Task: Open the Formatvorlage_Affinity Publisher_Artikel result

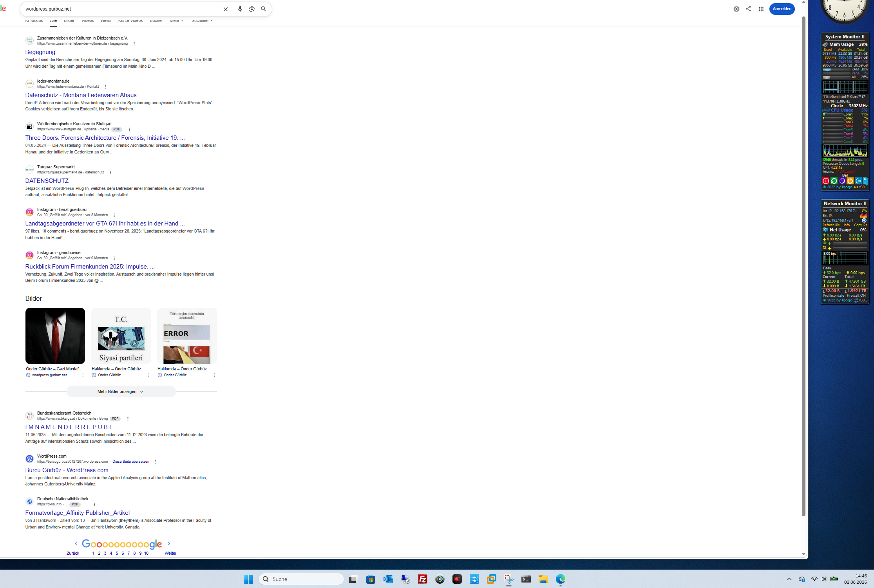Action: [x=78, y=513]
